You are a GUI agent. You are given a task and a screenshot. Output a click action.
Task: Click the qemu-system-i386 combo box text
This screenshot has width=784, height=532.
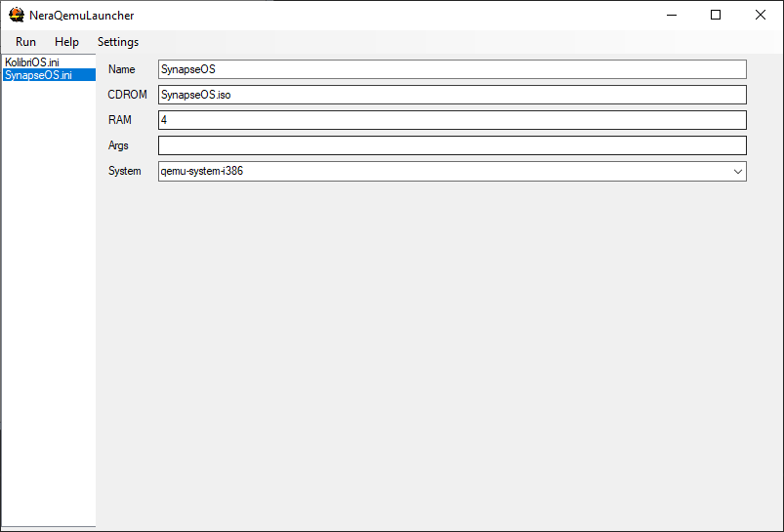(202, 171)
